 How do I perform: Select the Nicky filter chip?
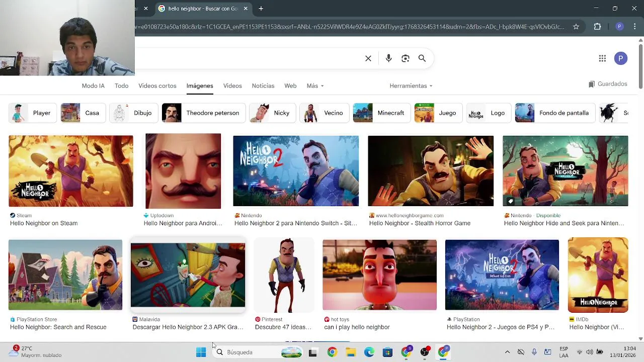click(x=272, y=113)
